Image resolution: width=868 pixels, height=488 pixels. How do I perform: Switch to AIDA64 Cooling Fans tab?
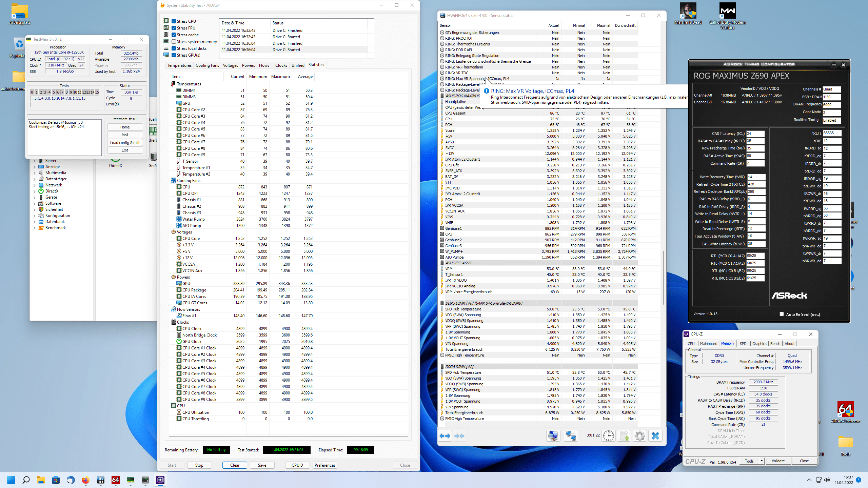(207, 65)
